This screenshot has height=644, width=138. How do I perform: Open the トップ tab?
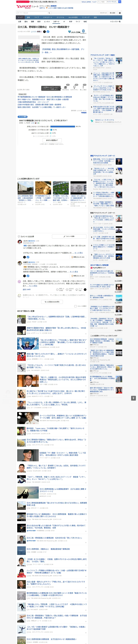point(20,17)
